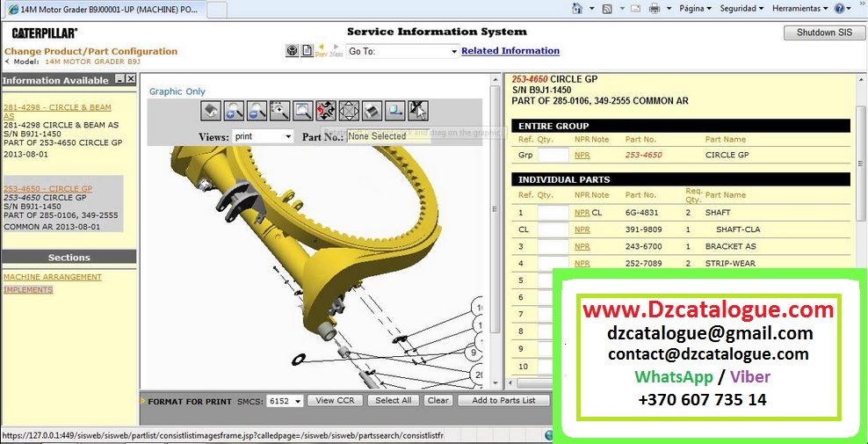Screen dimensions: 868x444
Task: Click the browser Print icon
Action: [x=655, y=8]
